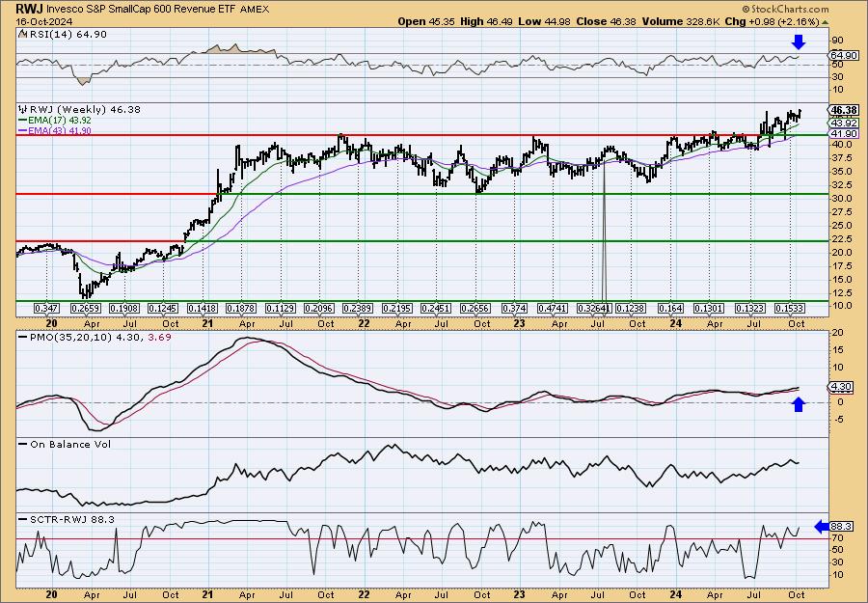Click the 0.374 value box

(x=514, y=308)
